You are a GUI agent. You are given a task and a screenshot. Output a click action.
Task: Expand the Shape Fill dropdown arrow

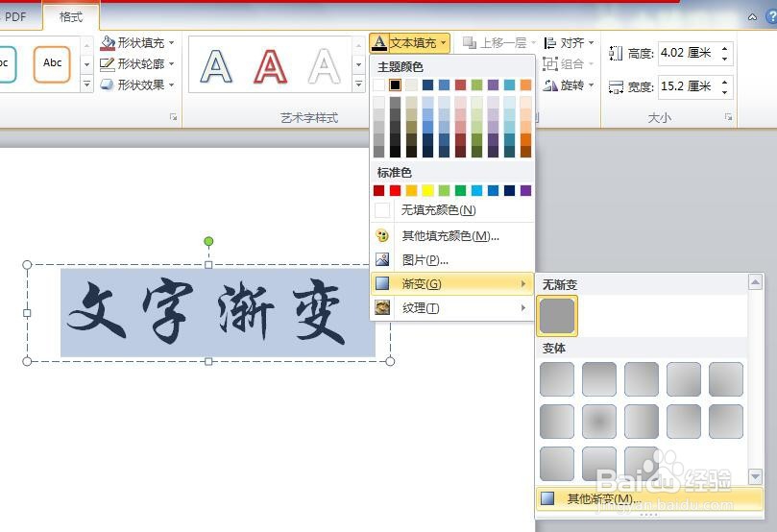click(x=172, y=42)
